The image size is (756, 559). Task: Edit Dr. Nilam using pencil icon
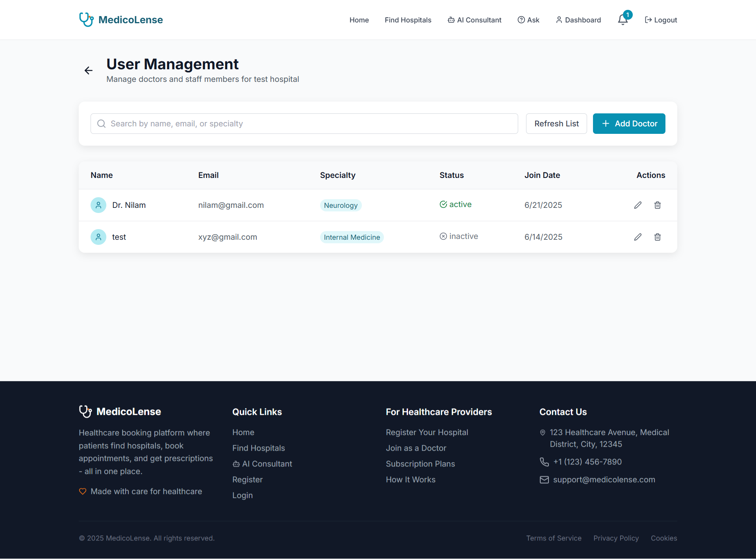[638, 205]
